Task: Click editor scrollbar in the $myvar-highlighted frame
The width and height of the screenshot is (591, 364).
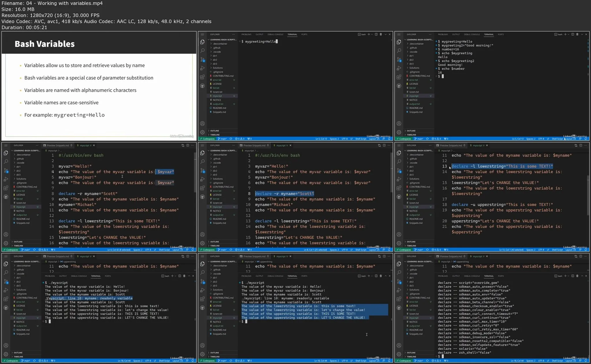Action: point(195,172)
